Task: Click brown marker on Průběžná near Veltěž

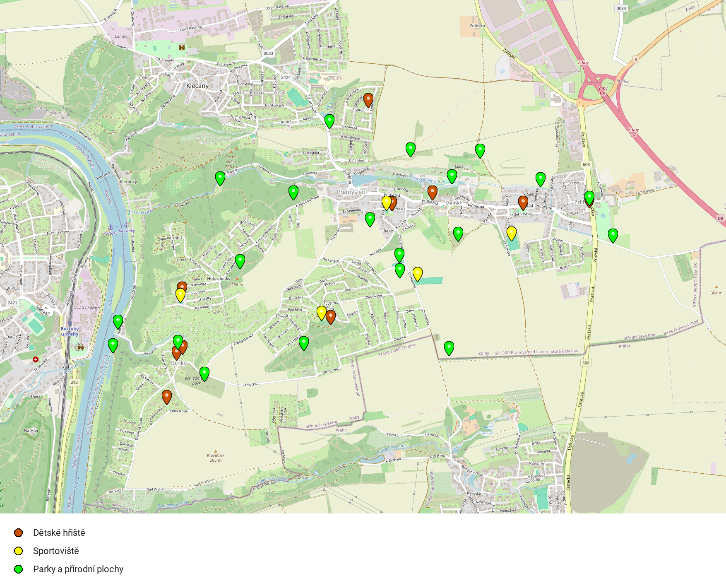Action: pyautogui.click(x=433, y=193)
